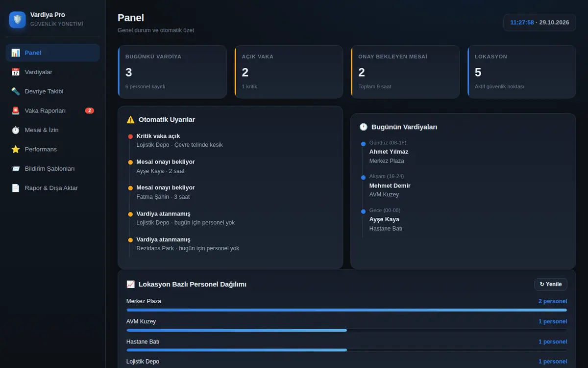Select the flashlight icon for Devriye Takibi
Image resolution: width=588 pixels, height=368 pixels.
[16, 91]
